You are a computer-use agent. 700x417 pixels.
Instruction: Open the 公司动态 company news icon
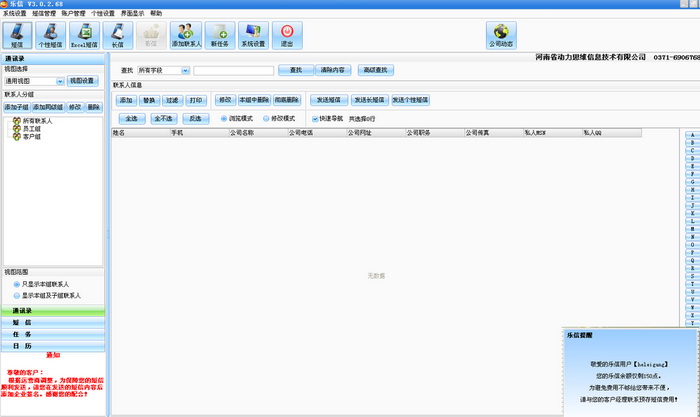[x=500, y=36]
